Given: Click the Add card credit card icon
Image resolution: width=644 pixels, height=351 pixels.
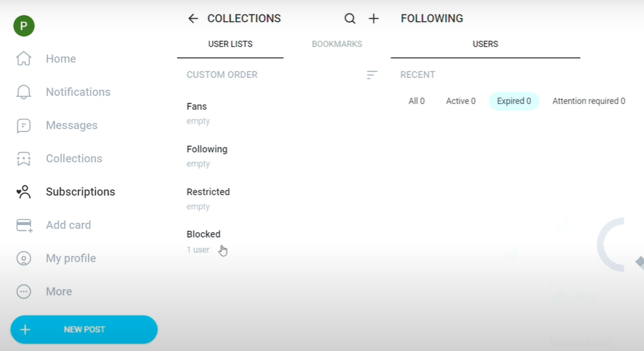Looking at the screenshot, I should click(24, 226).
